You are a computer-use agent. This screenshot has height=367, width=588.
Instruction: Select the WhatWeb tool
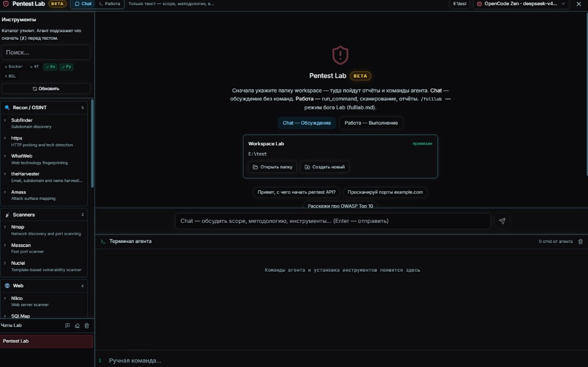[44, 159]
